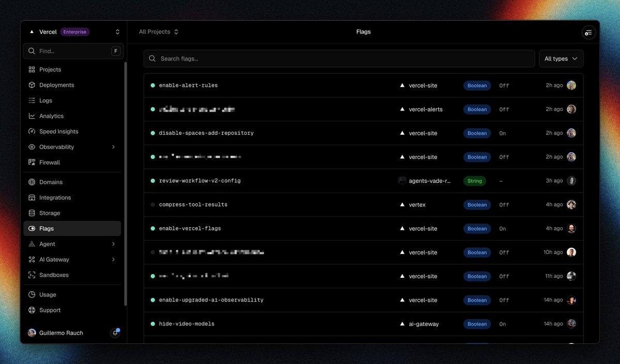Click the ai-gateway project name

pos(424,324)
